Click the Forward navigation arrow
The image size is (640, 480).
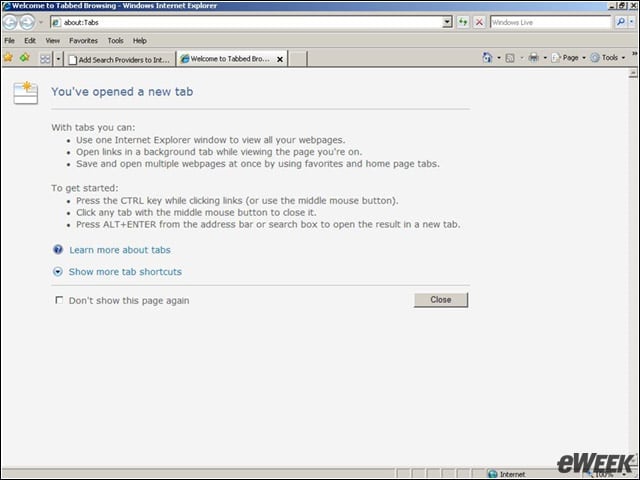[x=27, y=22]
